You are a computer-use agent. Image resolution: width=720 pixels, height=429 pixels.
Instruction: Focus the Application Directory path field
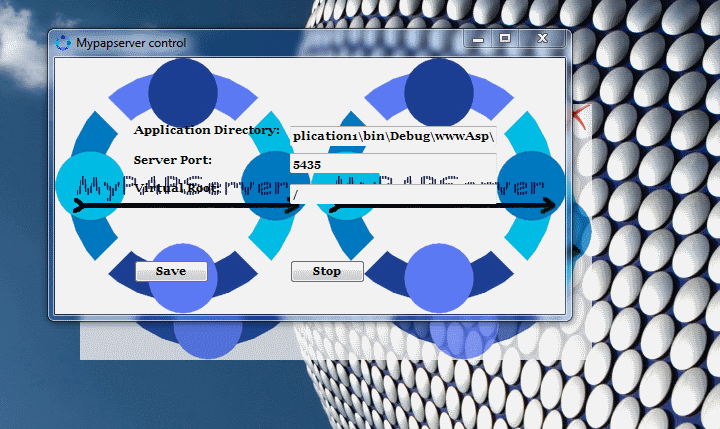[393, 136]
